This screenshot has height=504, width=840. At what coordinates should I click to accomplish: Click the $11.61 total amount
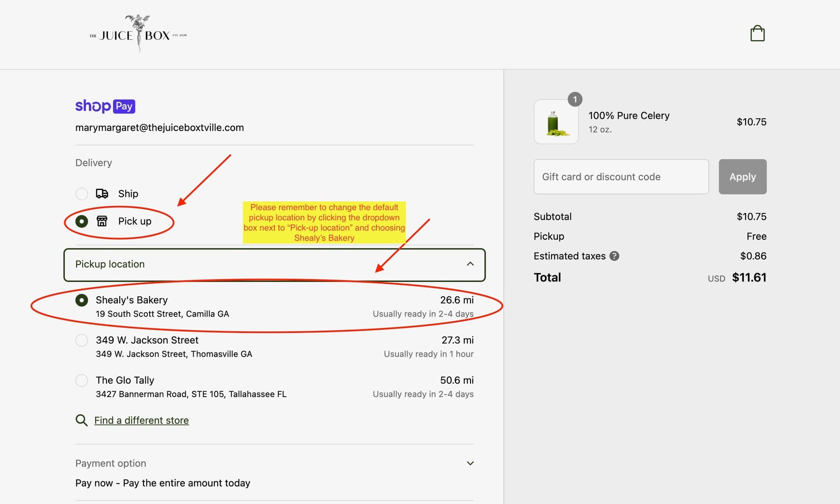click(x=749, y=277)
